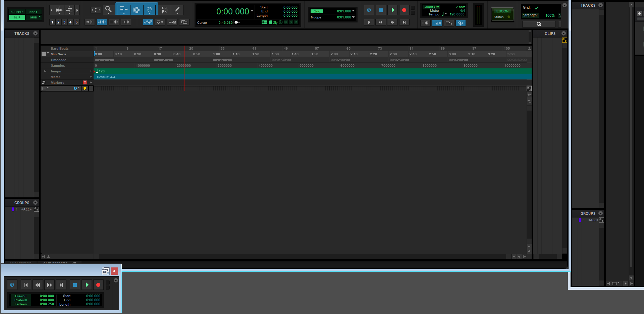Click the Min:Secs ruler at 1:00
Image resolution: width=644 pixels, height=314 pixels.
tap(216, 54)
